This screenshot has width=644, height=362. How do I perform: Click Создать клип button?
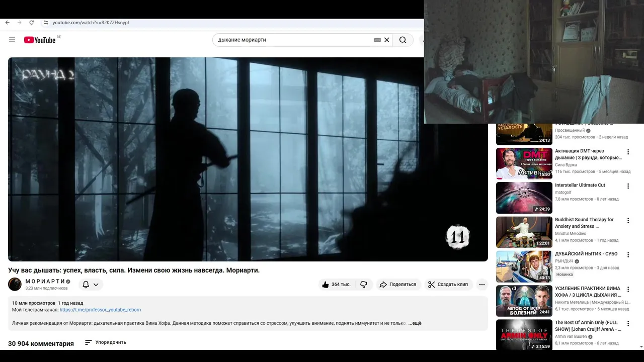tap(448, 285)
